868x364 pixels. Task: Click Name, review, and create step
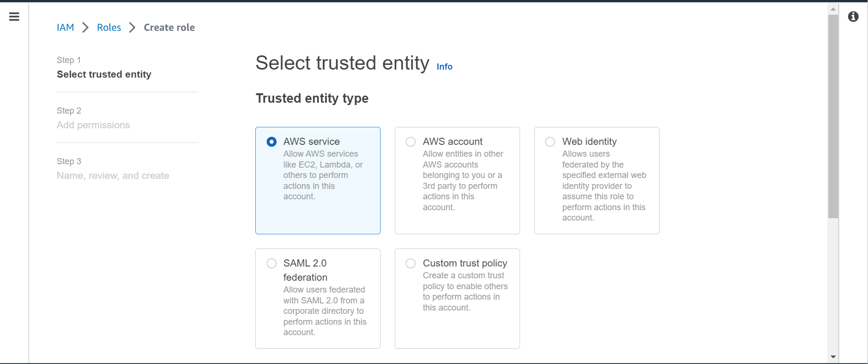tap(113, 176)
